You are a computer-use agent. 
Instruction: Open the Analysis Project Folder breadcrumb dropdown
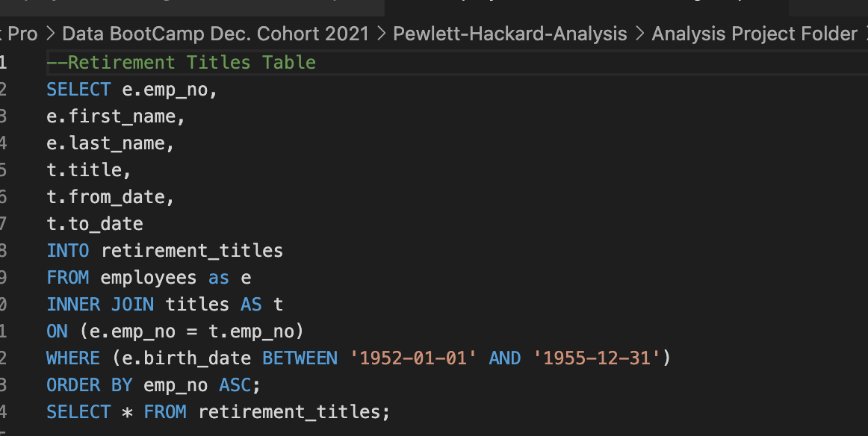(x=754, y=34)
